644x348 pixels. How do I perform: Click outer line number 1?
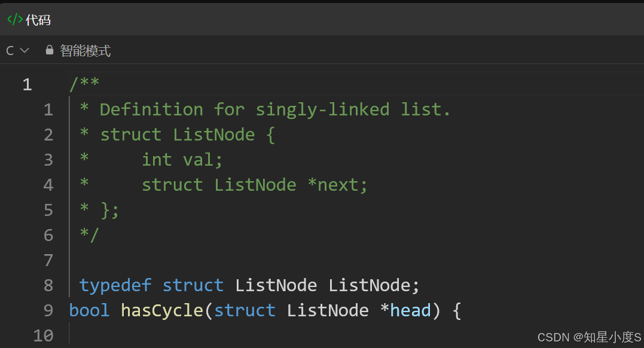pos(27,85)
